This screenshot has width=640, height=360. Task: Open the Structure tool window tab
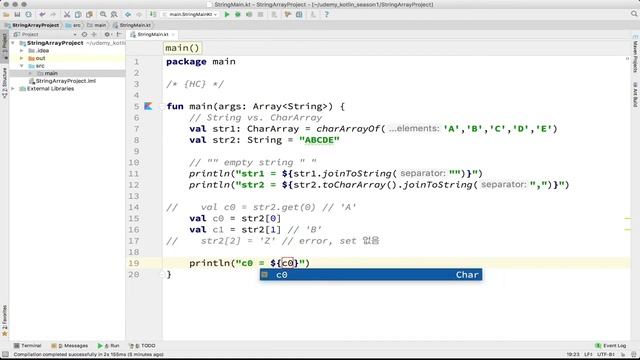[4, 83]
